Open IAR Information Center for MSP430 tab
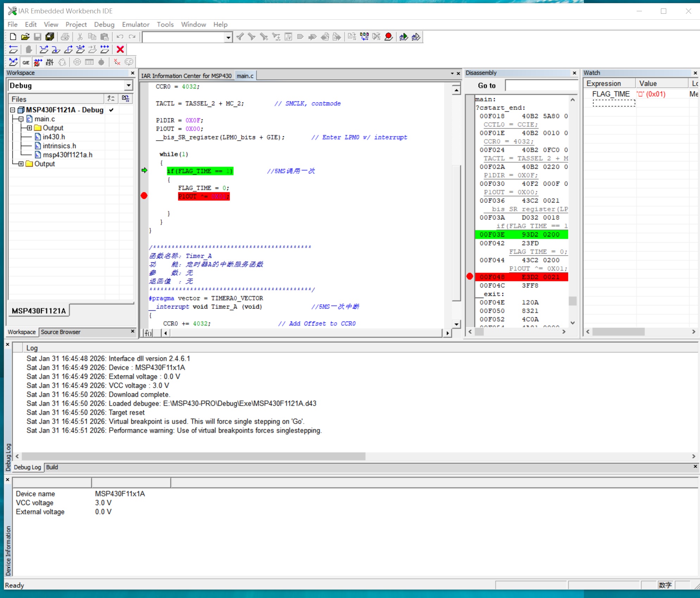 click(x=186, y=76)
